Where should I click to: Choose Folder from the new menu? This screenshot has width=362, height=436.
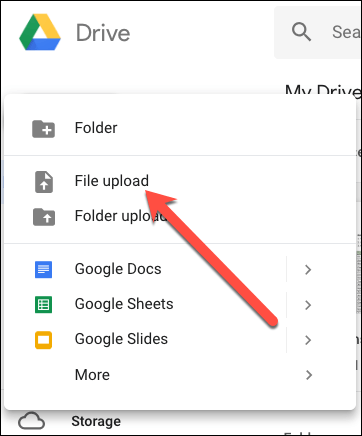180,128
